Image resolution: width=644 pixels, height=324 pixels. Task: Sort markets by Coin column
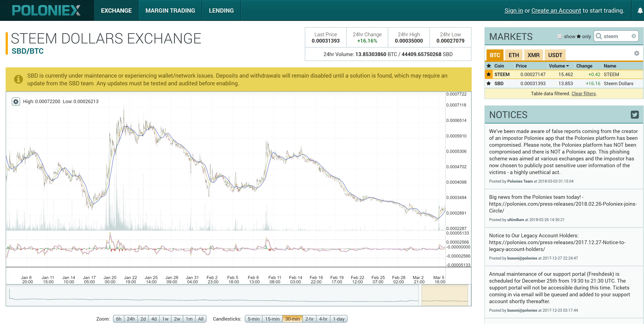[499, 66]
